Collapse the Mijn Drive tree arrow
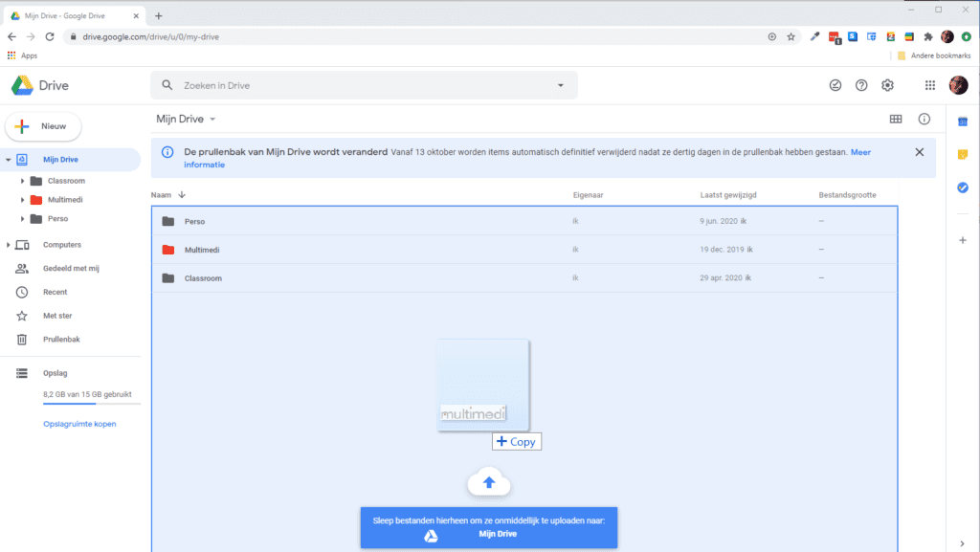 (x=8, y=160)
